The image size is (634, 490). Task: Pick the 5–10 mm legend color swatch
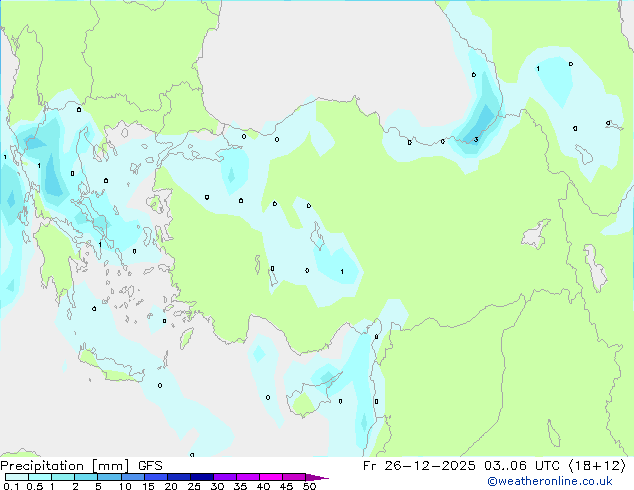[x=109, y=477]
